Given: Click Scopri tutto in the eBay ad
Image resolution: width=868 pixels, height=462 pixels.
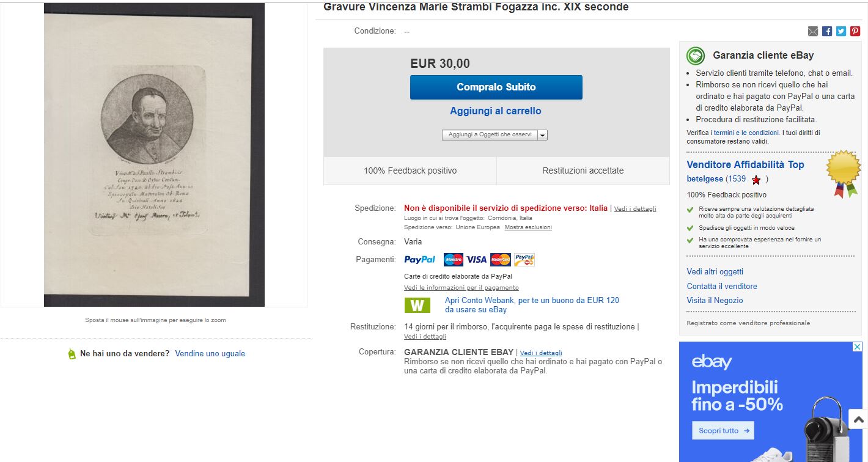Looking at the screenshot, I should 723,431.
